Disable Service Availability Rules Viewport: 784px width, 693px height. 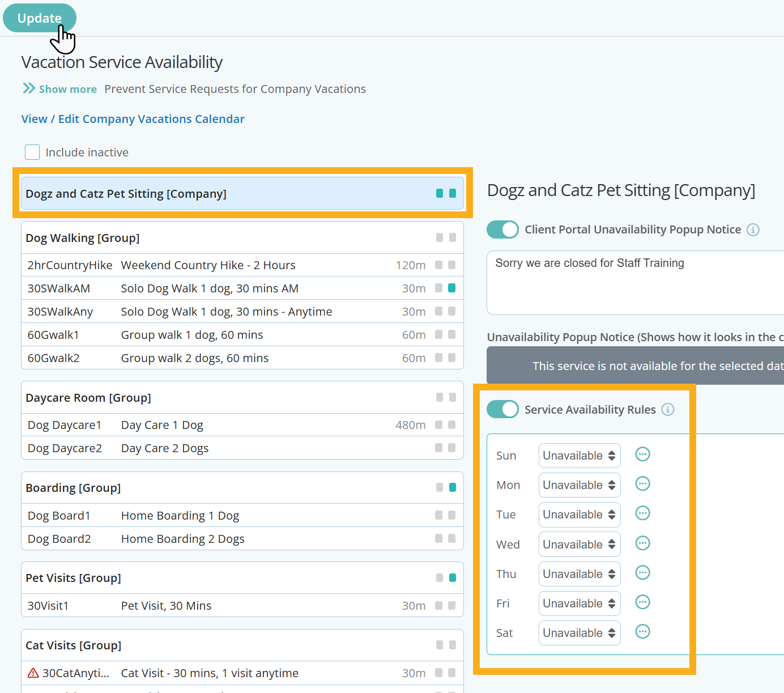(502, 409)
